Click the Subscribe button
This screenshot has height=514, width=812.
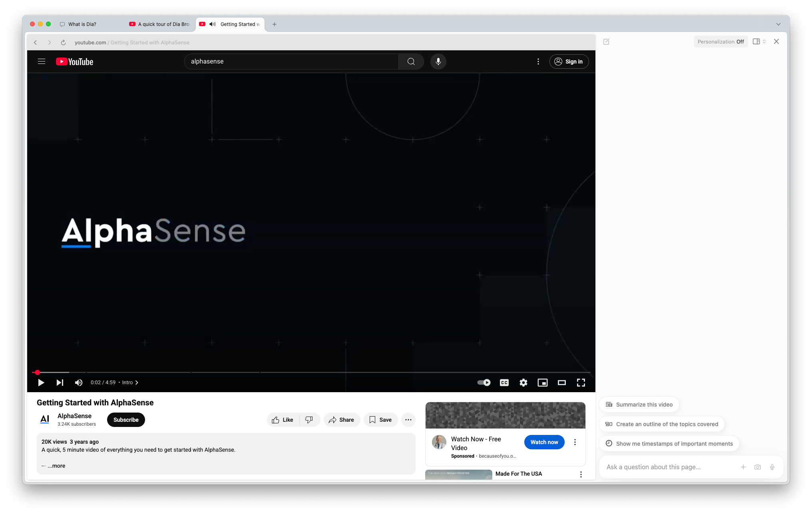pyautogui.click(x=126, y=420)
